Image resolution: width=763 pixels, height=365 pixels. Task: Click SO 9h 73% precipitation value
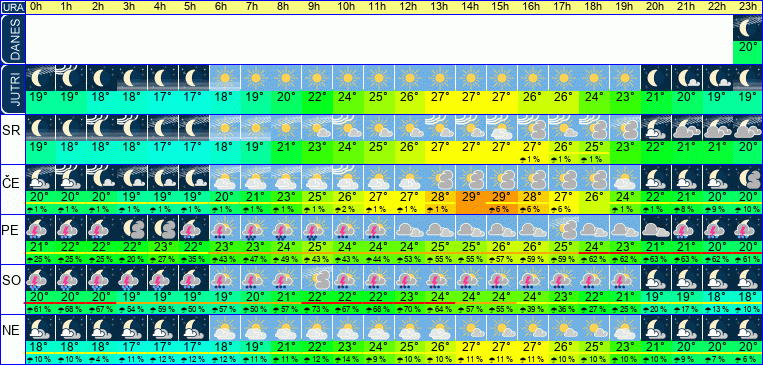click(x=317, y=309)
